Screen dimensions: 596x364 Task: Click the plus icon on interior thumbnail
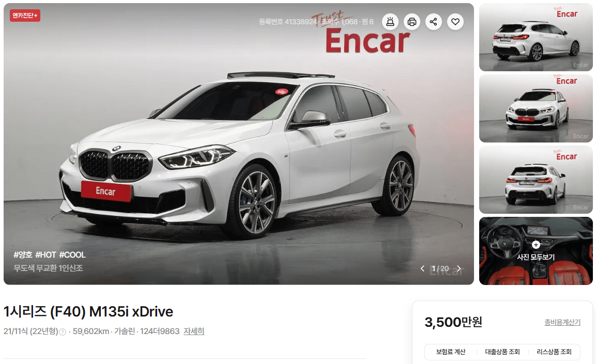(536, 245)
